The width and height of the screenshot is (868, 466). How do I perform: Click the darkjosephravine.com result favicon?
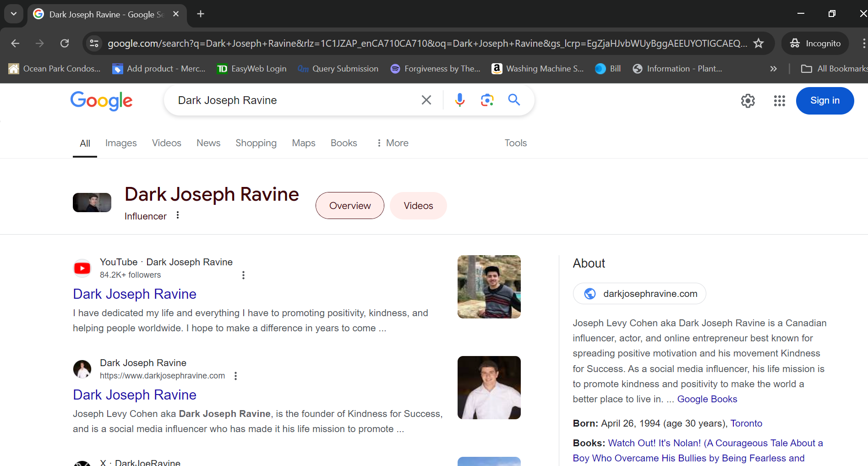click(82, 369)
